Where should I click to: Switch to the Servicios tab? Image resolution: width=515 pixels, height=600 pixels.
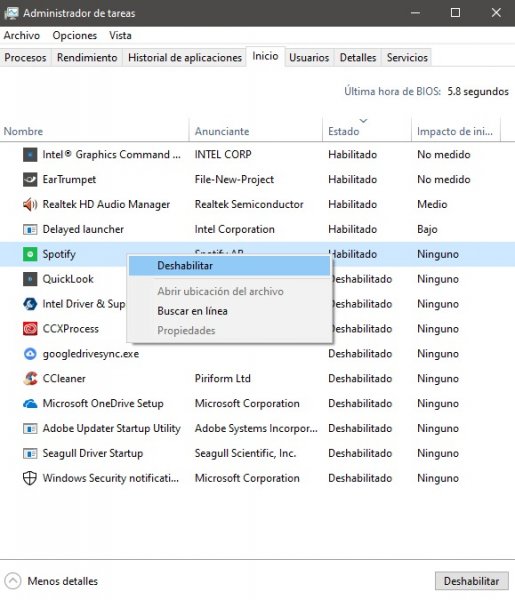(x=407, y=57)
